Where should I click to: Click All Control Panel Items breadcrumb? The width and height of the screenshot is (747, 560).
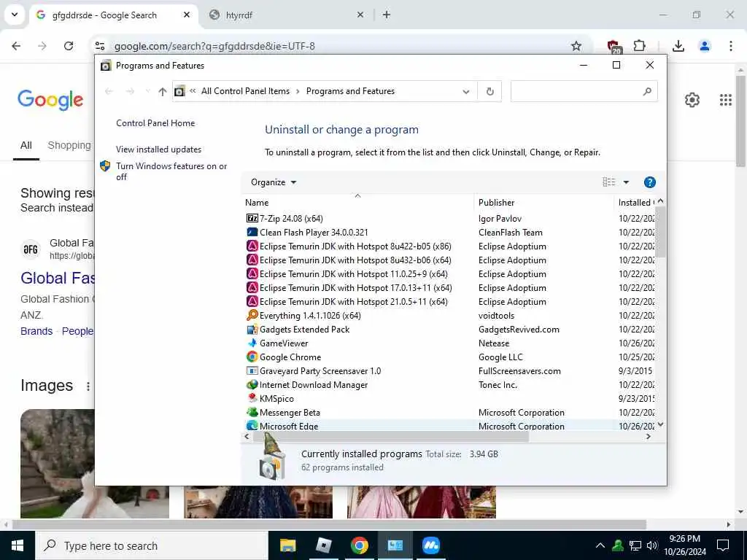coord(245,91)
